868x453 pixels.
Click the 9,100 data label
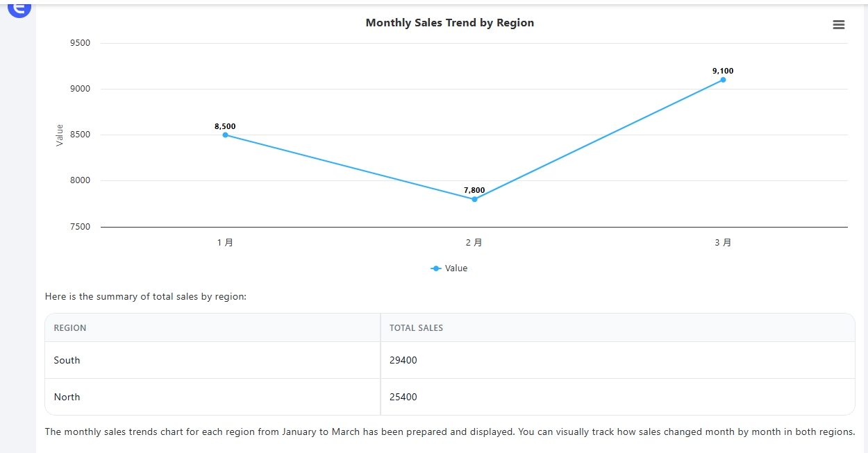(722, 71)
